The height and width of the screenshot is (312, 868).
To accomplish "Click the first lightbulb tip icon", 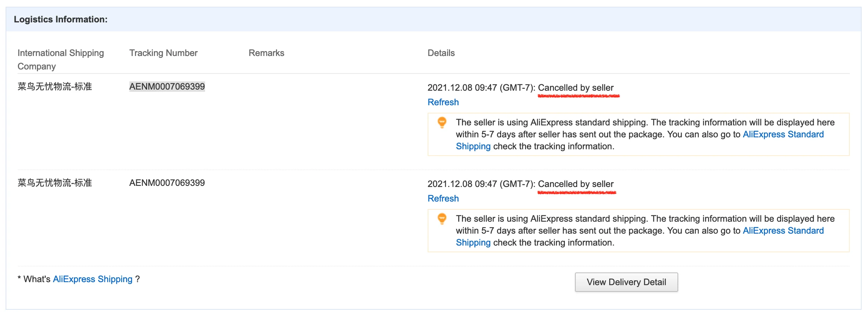I will (442, 122).
